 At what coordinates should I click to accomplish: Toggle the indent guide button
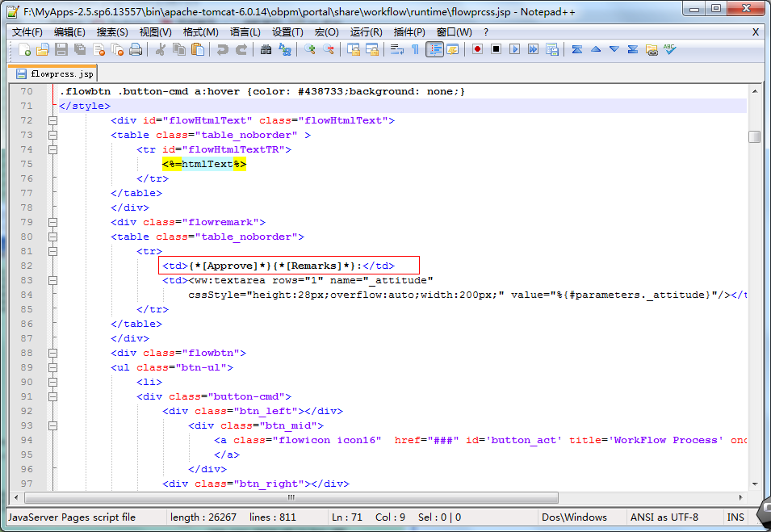pos(434,49)
